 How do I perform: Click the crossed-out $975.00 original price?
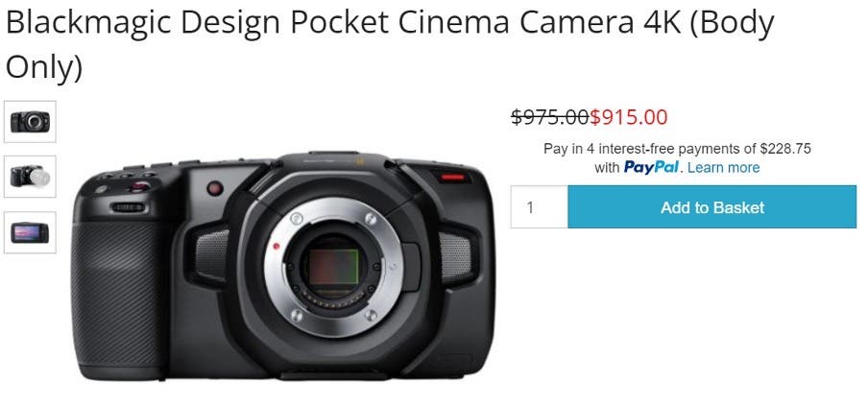(x=549, y=117)
